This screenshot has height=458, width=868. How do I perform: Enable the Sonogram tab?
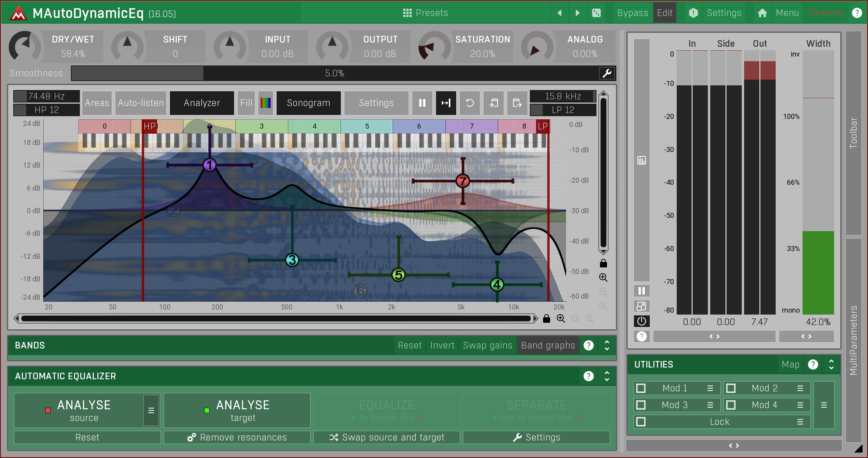[x=309, y=103]
